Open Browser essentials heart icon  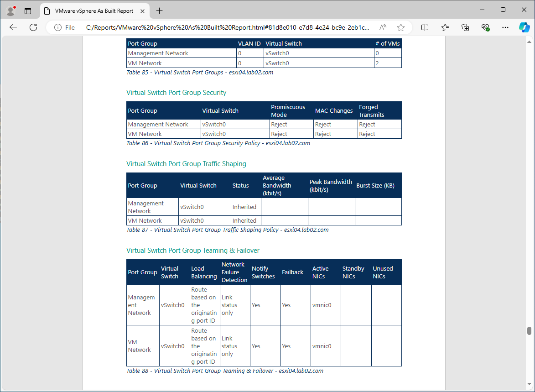[x=486, y=27]
